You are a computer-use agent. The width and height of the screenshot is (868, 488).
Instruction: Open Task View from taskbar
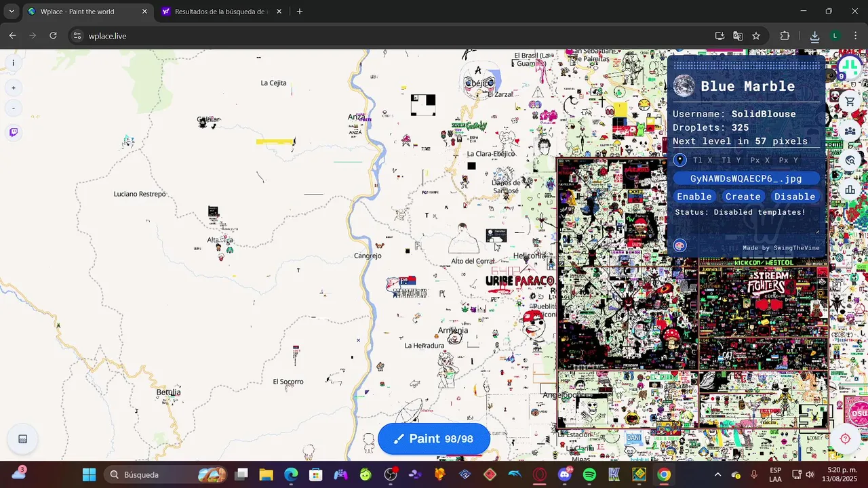click(242, 474)
